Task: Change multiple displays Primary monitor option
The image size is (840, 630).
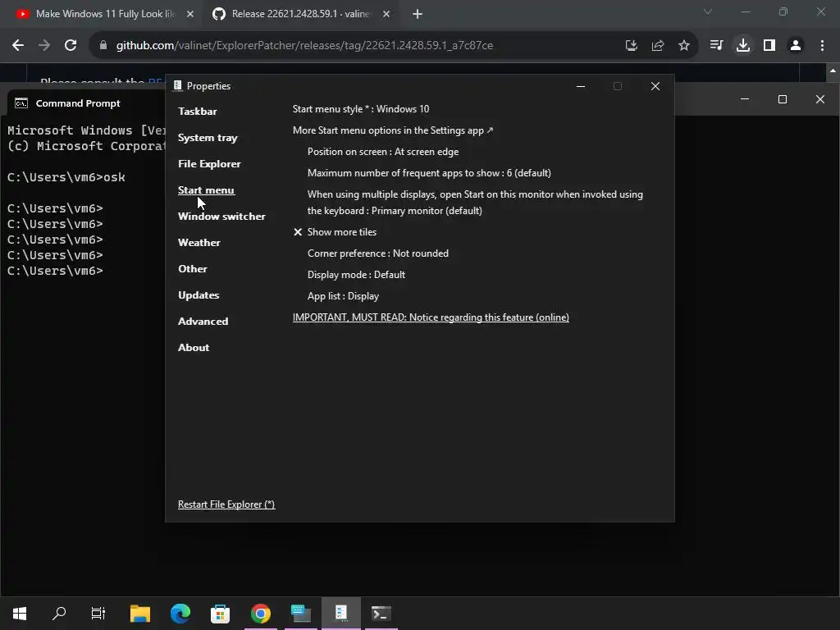Action: click(475, 203)
